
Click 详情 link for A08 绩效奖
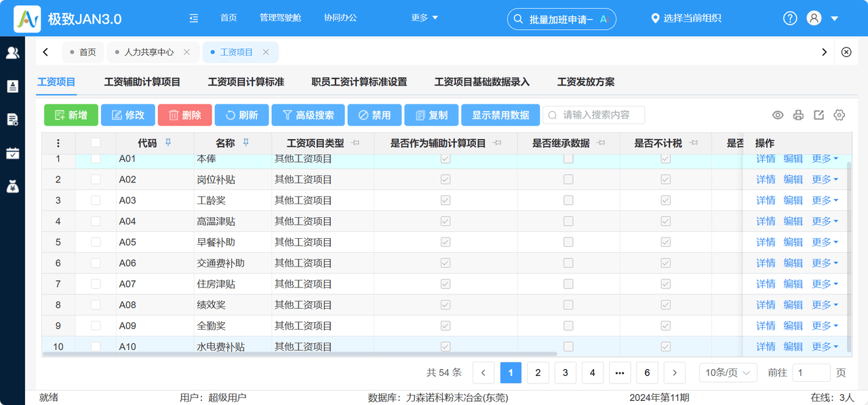pos(766,305)
